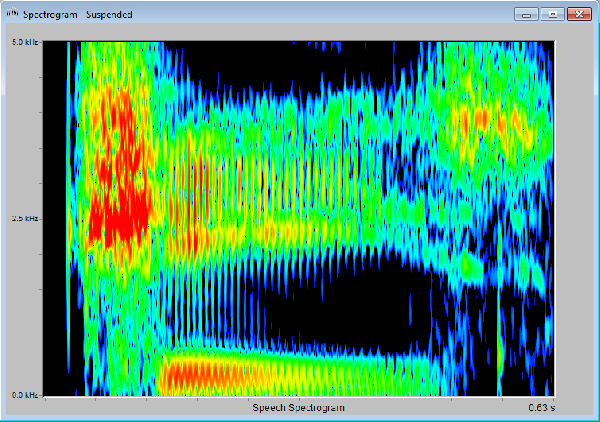Click the orange spot in upper right spectrogram

pos(478,119)
